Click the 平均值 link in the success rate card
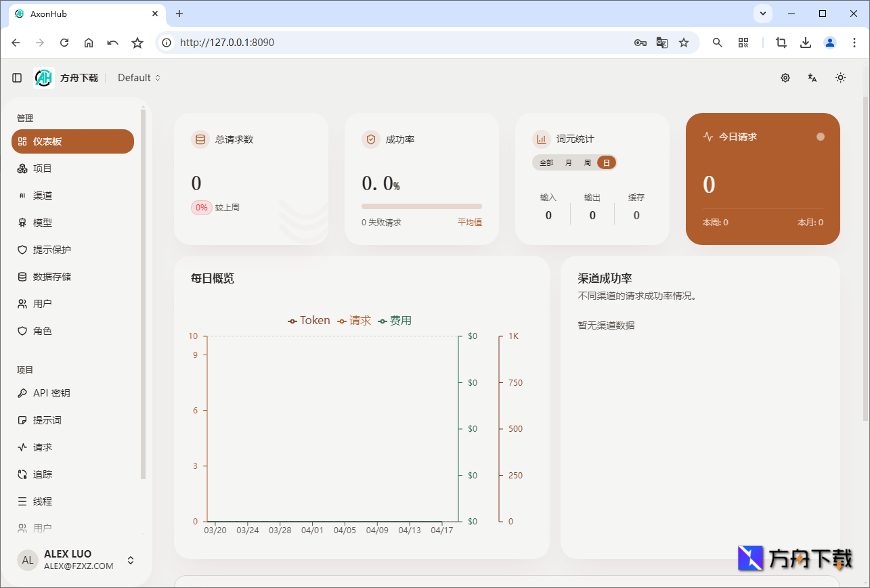Image resolution: width=870 pixels, height=588 pixels. [469, 221]
